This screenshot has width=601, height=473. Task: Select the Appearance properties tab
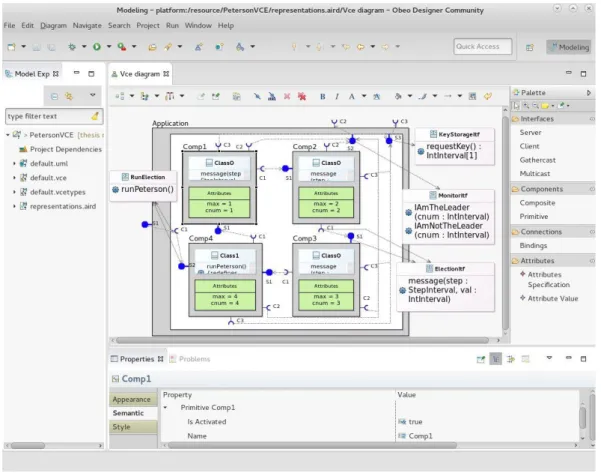point(133,399)
